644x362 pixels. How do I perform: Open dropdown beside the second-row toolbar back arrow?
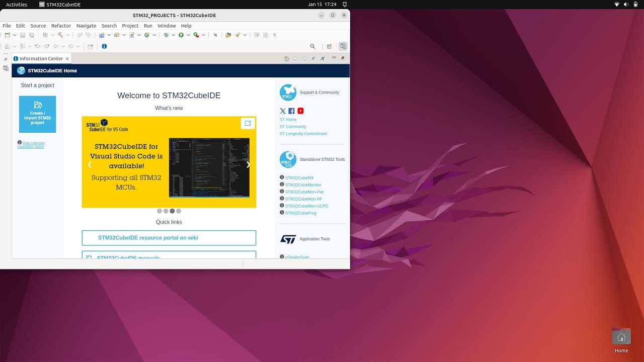pos(63,46)
